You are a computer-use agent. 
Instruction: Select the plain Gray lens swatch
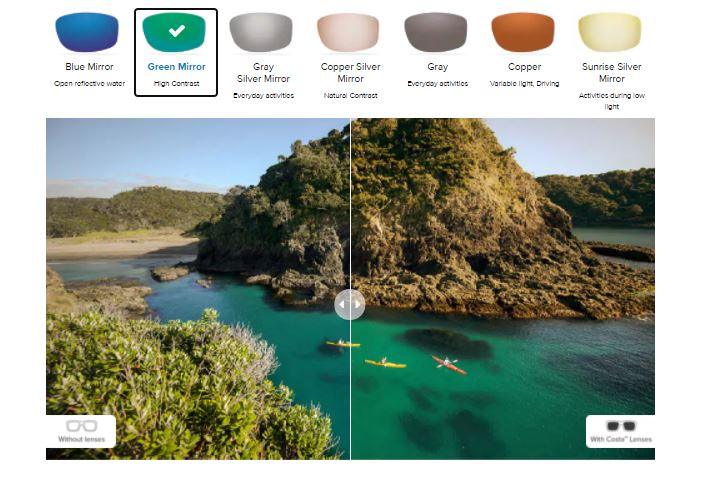[x=435, y=31]
